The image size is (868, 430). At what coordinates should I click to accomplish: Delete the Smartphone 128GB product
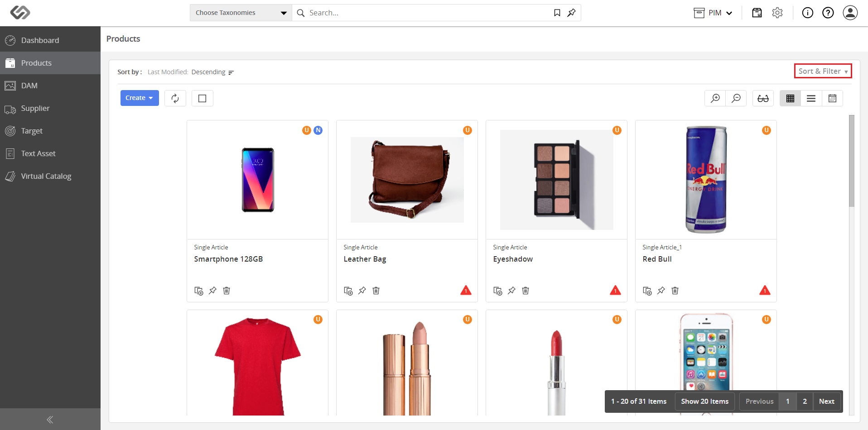click(x=227, y=291)
